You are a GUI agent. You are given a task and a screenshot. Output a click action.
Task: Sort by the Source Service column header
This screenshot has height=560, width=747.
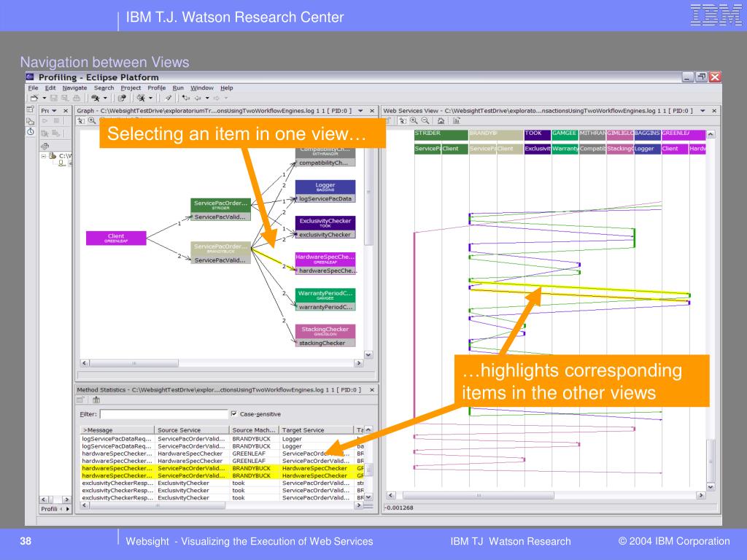click(x=192, y=430)
